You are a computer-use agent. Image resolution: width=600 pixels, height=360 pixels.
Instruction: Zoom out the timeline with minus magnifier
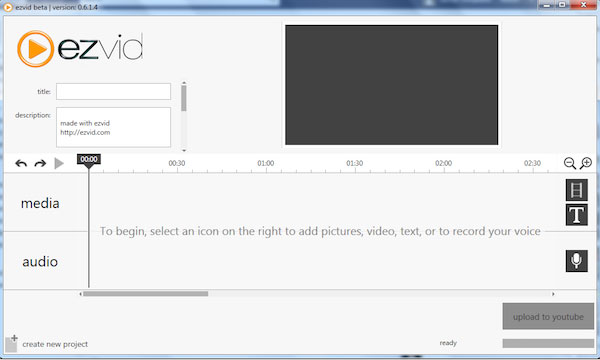[569, 163]
